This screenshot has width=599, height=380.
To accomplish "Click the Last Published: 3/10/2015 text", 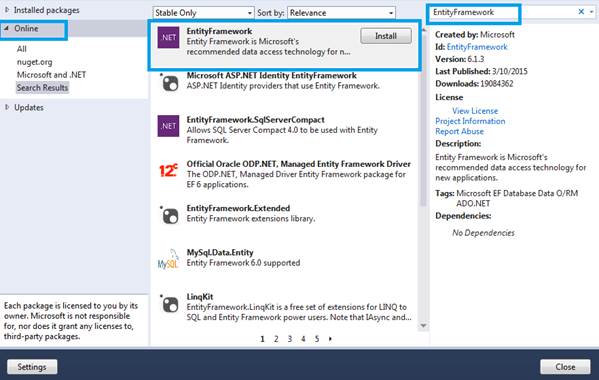I will (481, 71).
